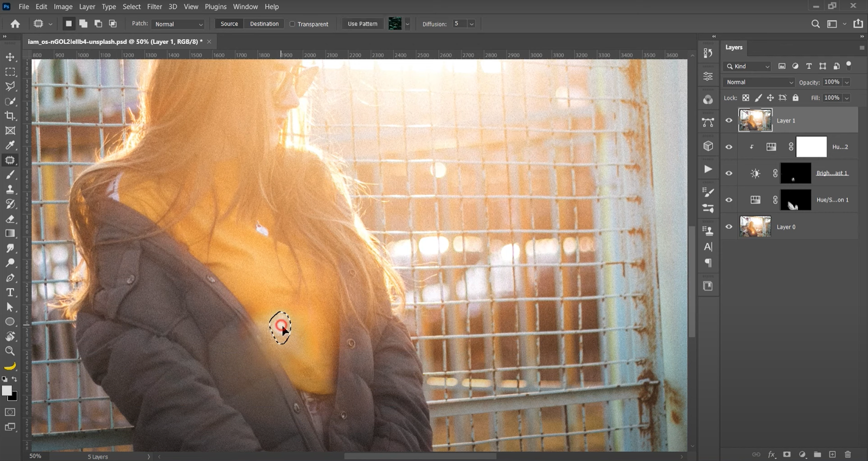Select the Clone Stamp tool

[x=10, y=189]
